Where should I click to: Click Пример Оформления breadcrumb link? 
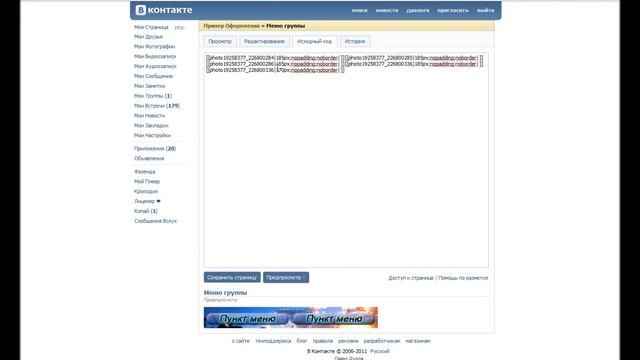231,26
